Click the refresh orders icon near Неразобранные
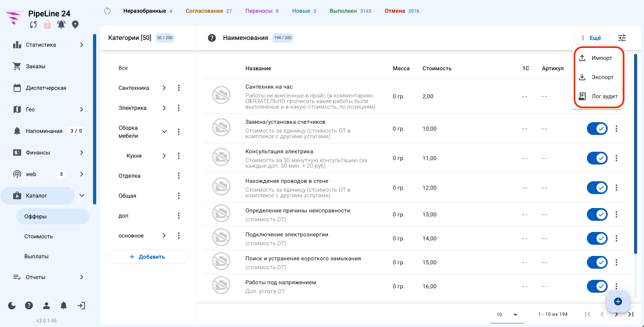644x327 pixels. pos(107,11)
